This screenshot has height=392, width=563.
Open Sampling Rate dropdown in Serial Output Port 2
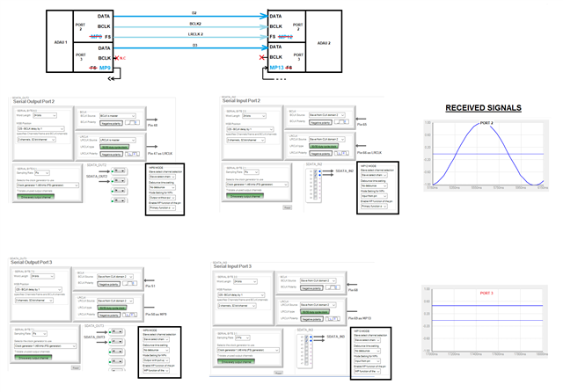point(42,173)
